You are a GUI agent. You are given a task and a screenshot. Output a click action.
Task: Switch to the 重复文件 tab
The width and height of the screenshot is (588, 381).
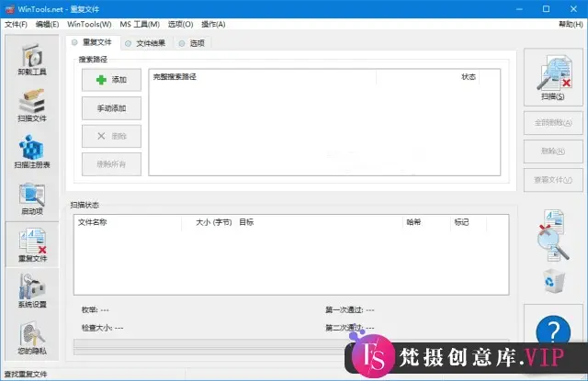(x=93, y=42)
